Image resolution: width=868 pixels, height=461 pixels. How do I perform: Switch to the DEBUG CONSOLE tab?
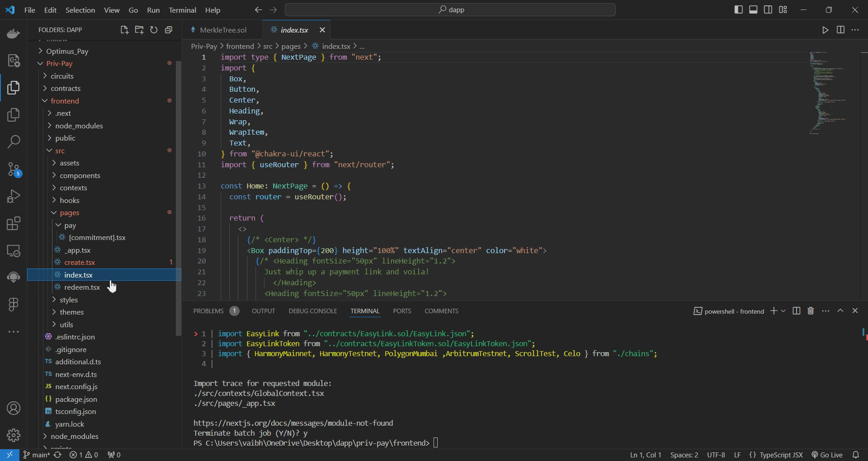click(313, 311)
